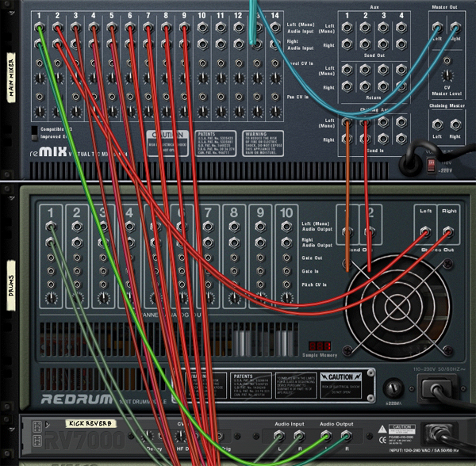
Task: Click the Master Out Left jack
Action: pyautogui.click(x=437, y=28)
